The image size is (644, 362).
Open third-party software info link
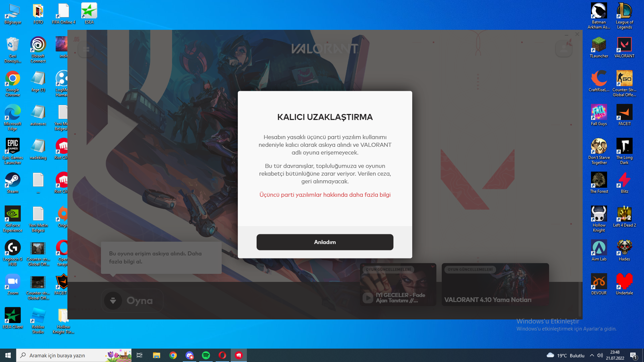pyautogui.click(x=325, y=195)
